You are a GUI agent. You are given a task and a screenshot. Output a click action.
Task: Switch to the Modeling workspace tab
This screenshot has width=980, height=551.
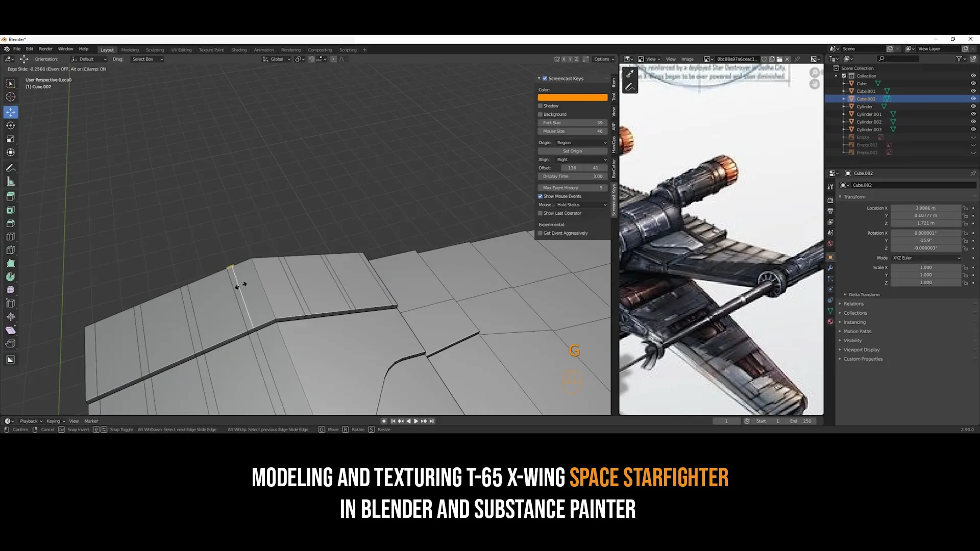click(130, 50)
